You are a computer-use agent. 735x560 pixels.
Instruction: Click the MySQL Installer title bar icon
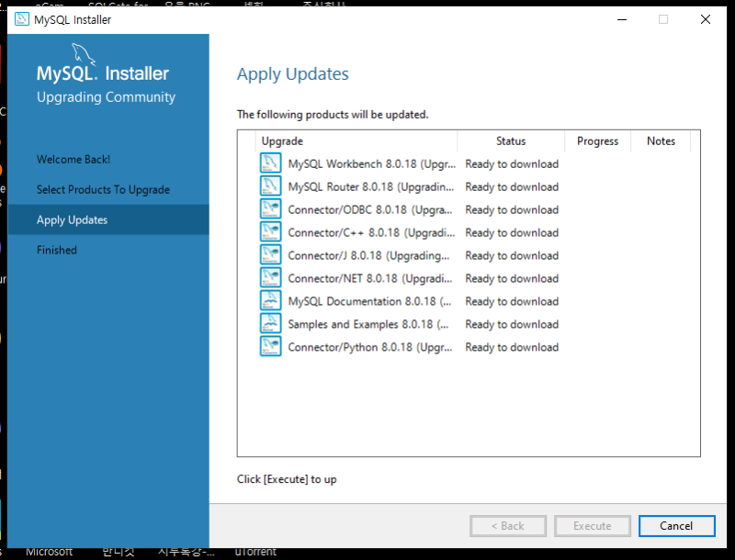[20, 18]
